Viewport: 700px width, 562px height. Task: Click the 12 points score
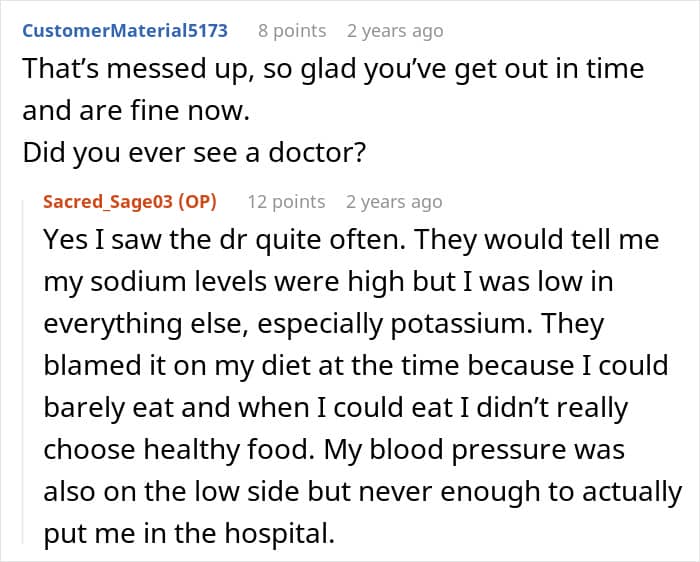pos(286,201)
